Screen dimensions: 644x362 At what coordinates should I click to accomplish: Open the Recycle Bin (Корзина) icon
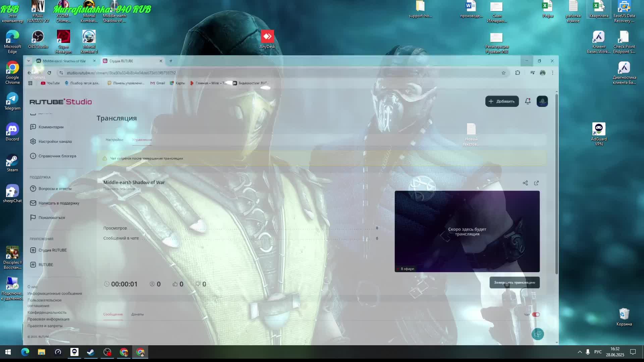[x=624, y=317]
